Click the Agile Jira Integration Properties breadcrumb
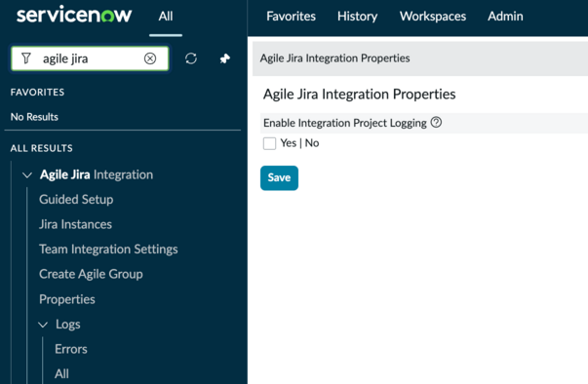This screenshot has height=384, width=588. [334, 58]
